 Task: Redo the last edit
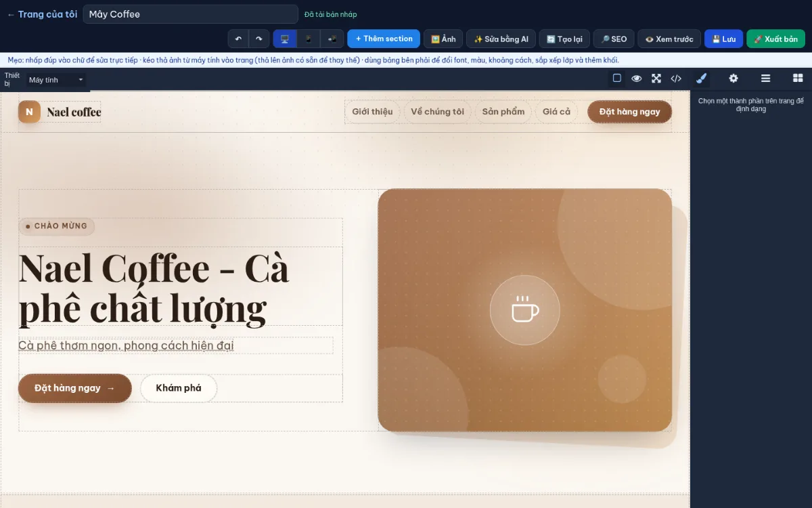(x=259, y=39)
